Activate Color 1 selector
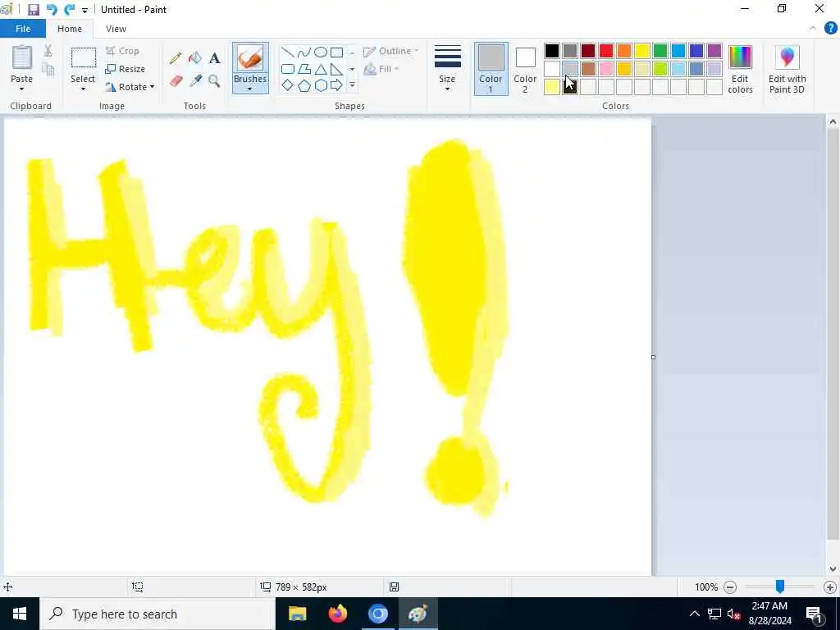The width and height of the screenshot is (840, 630). click(x=491, y=69)
